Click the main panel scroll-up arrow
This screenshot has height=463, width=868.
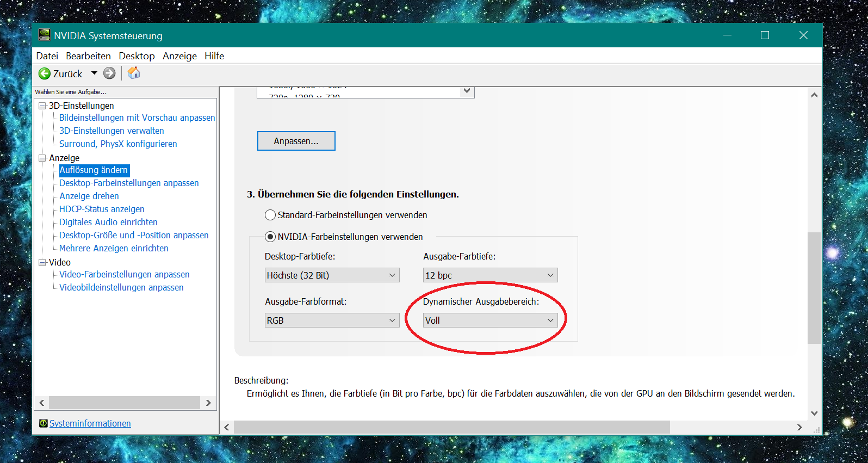814,95
